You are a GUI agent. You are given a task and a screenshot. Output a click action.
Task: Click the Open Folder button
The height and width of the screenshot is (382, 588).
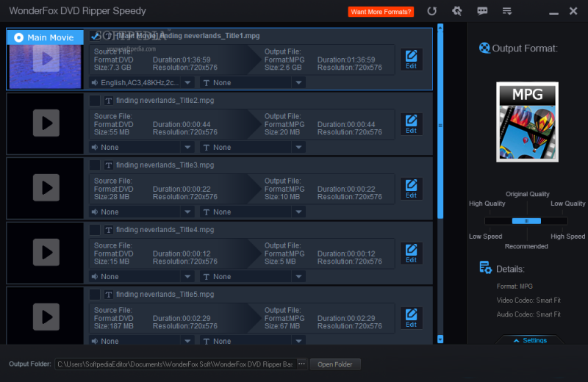point(335,364)
